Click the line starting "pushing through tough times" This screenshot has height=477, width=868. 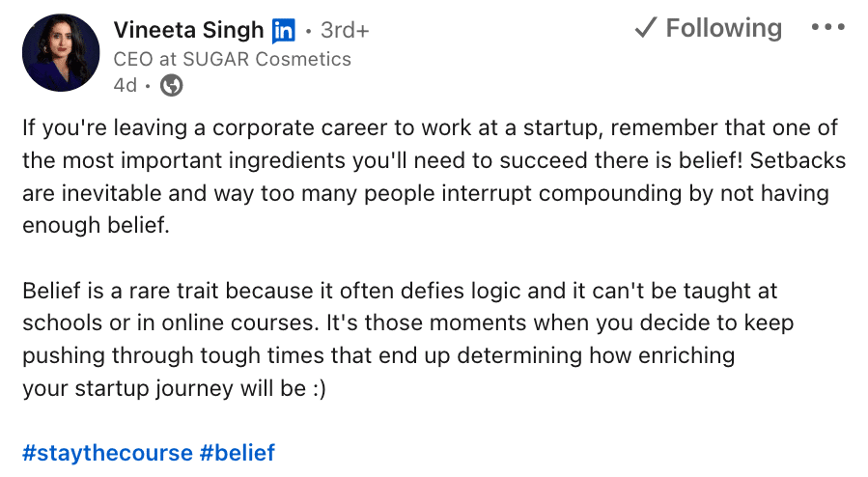[378, 355]
